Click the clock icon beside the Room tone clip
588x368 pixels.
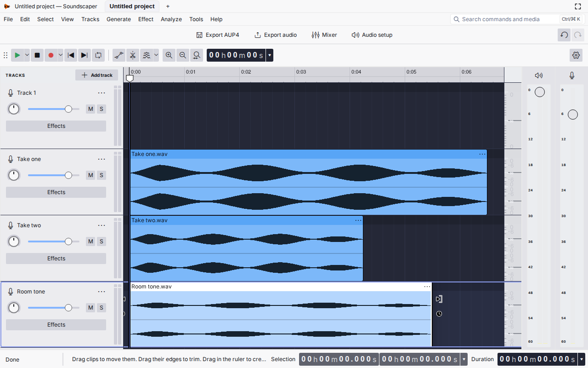(x=439, y=314)
